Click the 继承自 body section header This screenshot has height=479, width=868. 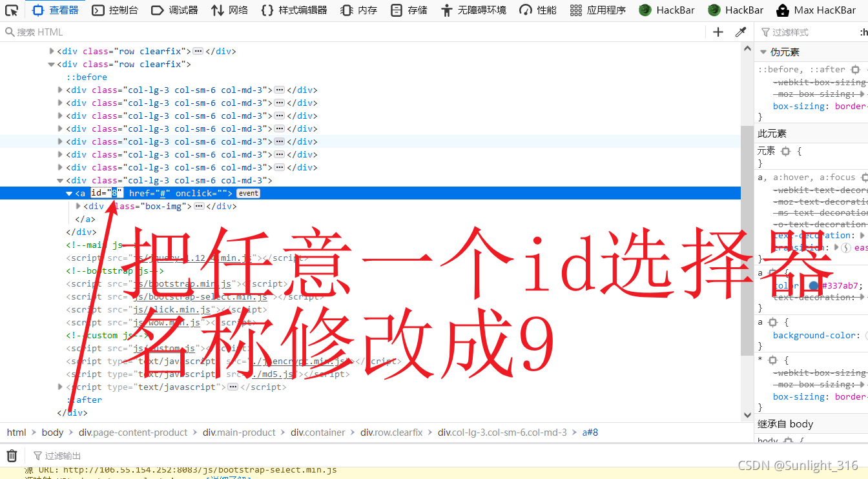(811, 424)
